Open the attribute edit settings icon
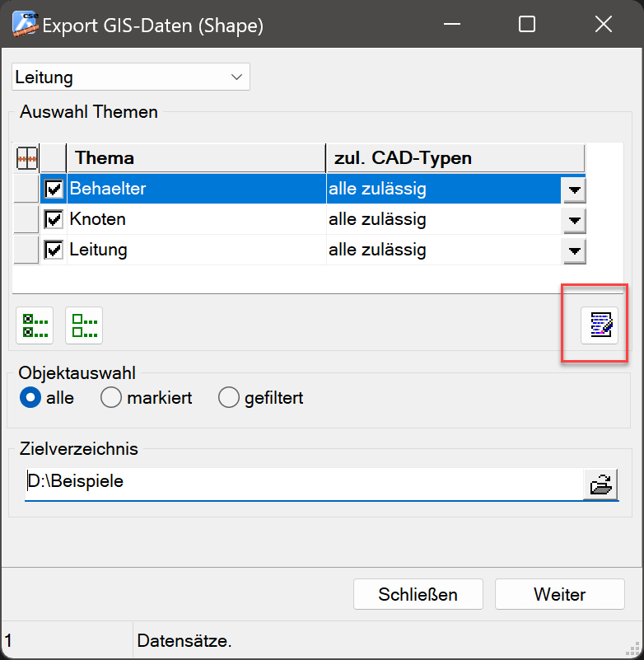 tap(600, 325)
